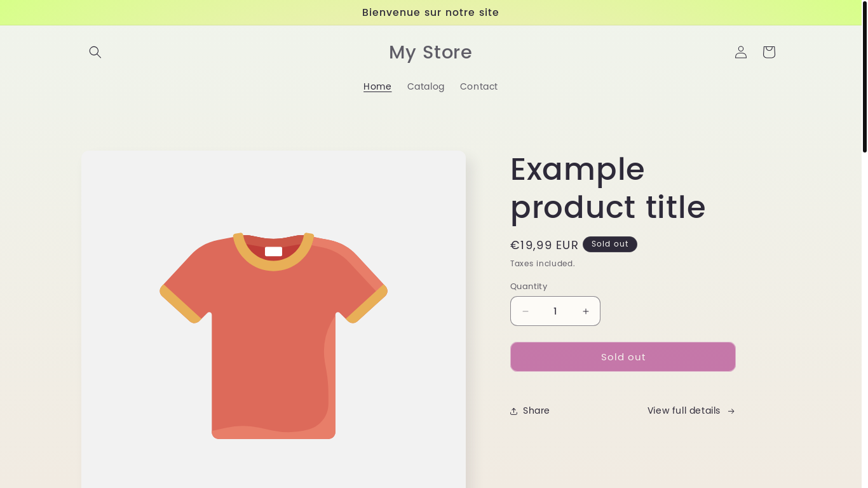Click the Bienvenue sur notre site announcement
868x488 pixels.
click(431, 13)
